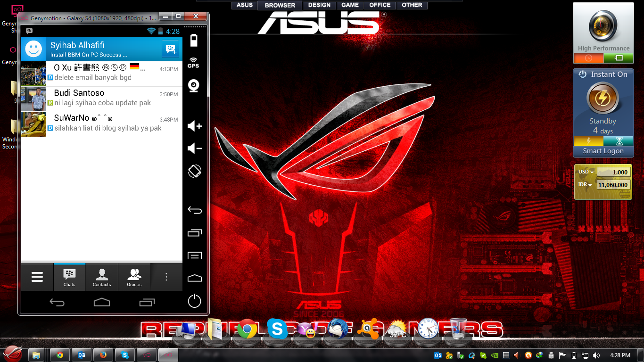Open the GAME launcher category tab
The image size is (644, 362).
[x=350, y=5]
